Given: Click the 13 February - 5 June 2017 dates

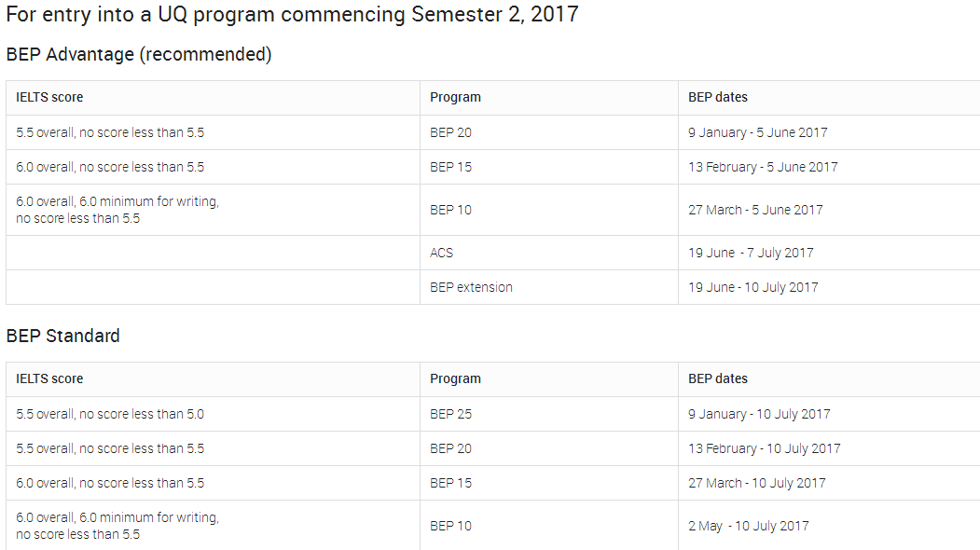Looking at the screenshot, I should (x=763, y=168).
